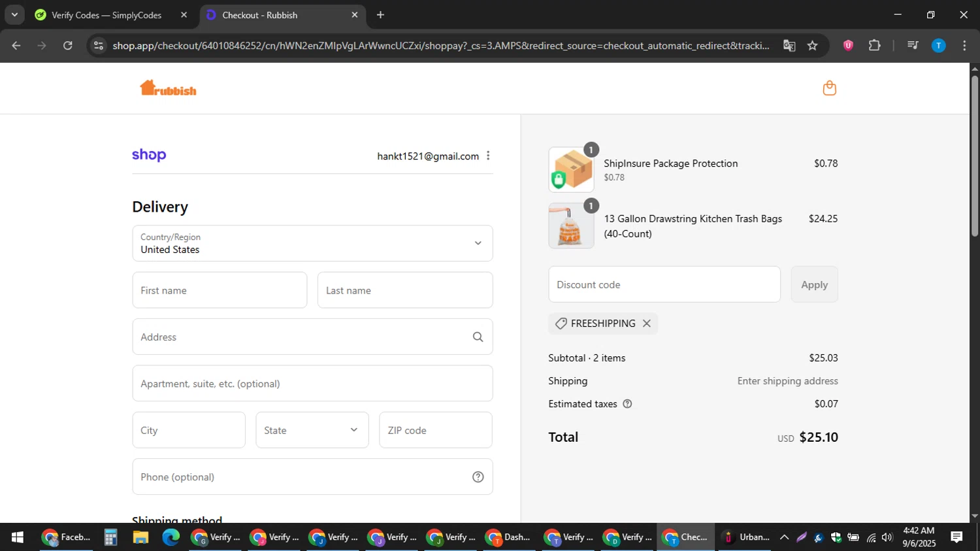Open the State dropdown
This screenshot has width=980, height=551.
312,430
